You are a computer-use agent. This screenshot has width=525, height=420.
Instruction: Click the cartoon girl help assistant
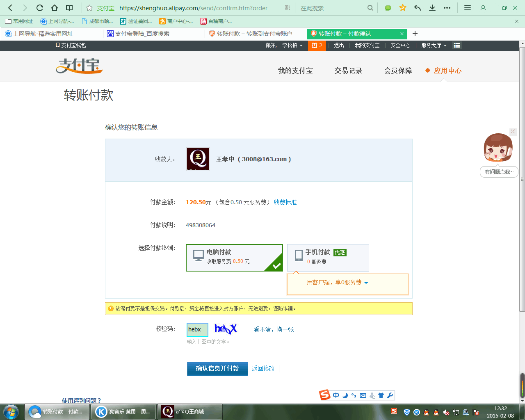[x=498, y=148]
